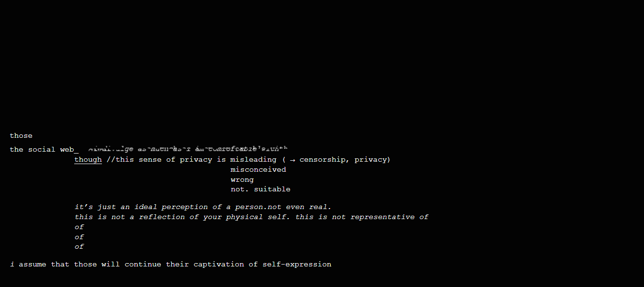The width and height of the screenshot is (644, 287).
Task: Click the third standalone "of" line
Action: pos(79,247)
